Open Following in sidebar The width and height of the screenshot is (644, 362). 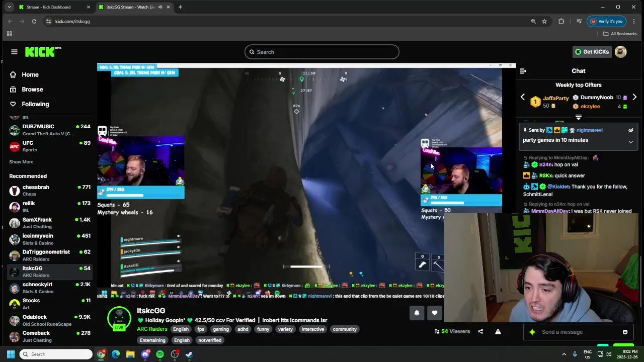click(35, 104)
